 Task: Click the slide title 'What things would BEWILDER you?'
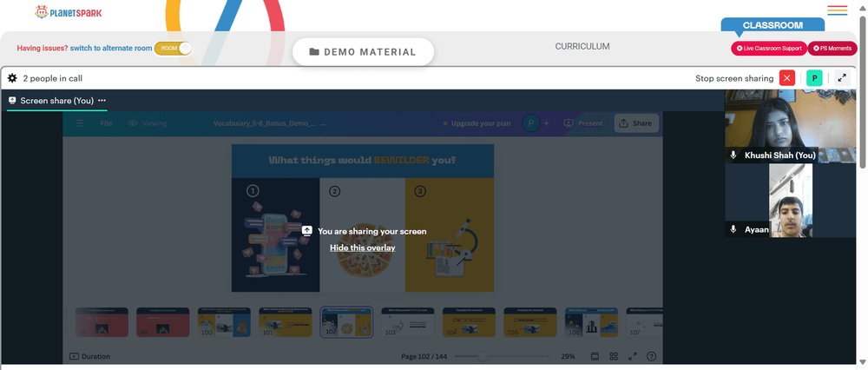coord(363,161)
